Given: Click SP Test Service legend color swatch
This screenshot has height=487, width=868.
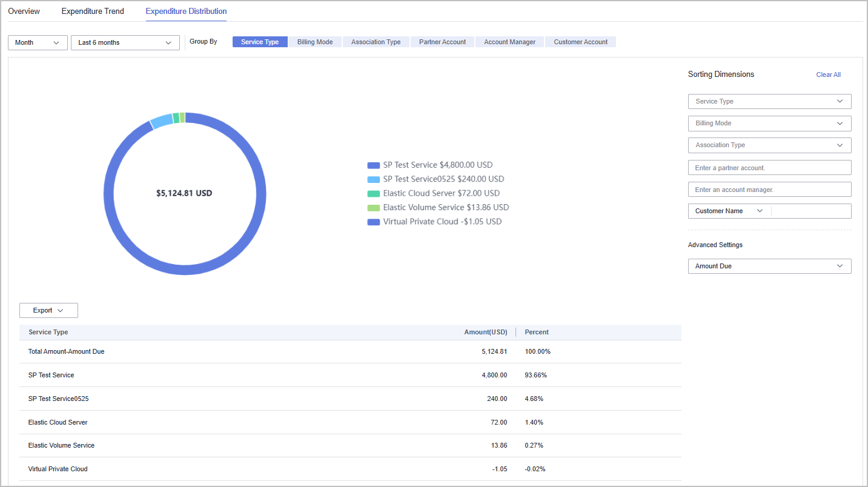Looking at the screenshot, I should click(373, 165).
